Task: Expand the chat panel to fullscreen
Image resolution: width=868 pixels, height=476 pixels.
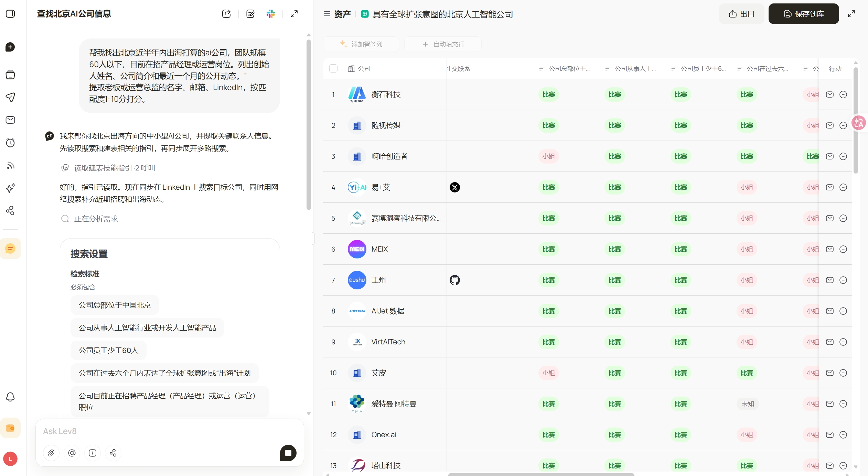Action: (x=294, y=14)
